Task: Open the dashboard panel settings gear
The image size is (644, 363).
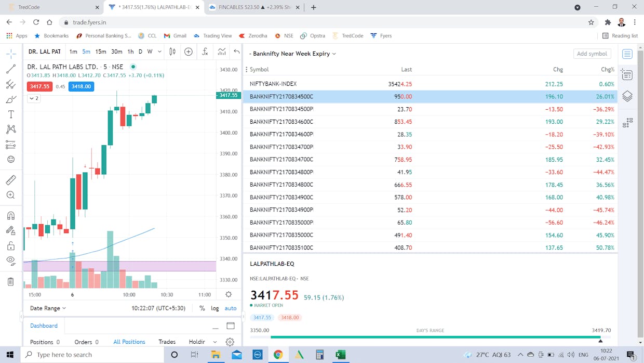Action: tap(230, 342)
